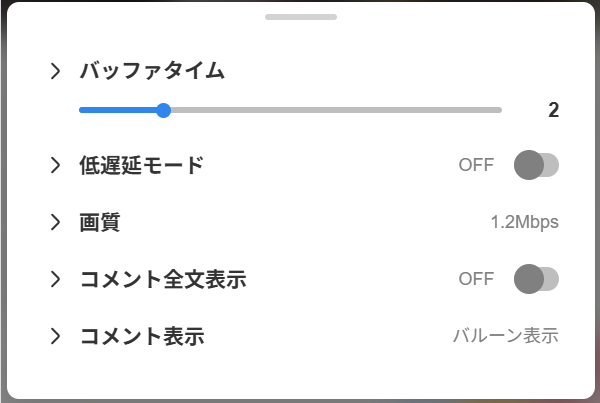Image resolution: width=600 pixels, height=403 pixels.
Task: Click the OFF text beside 低遅延モード
Action: pyautogui.click(x=476, y=165)
